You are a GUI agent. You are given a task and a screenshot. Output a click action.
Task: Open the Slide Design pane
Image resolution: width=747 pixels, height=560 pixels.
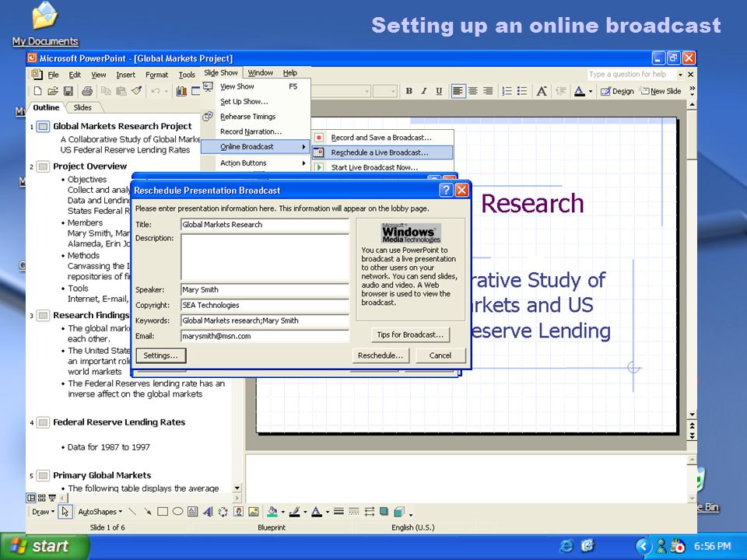(x=616, y=91)
